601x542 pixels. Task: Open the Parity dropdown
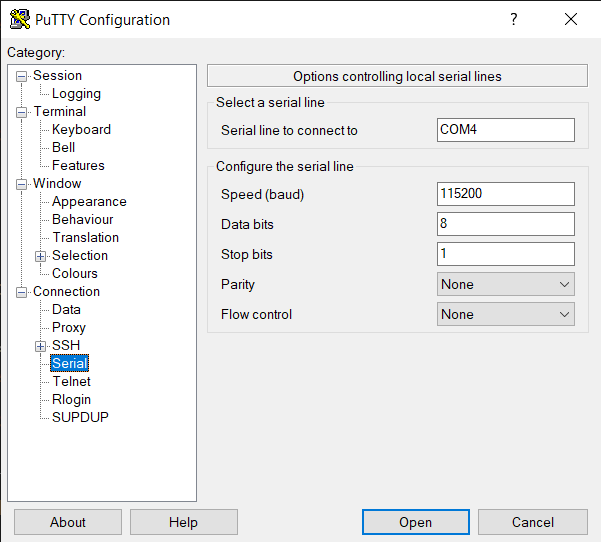(x=506, y=284)
